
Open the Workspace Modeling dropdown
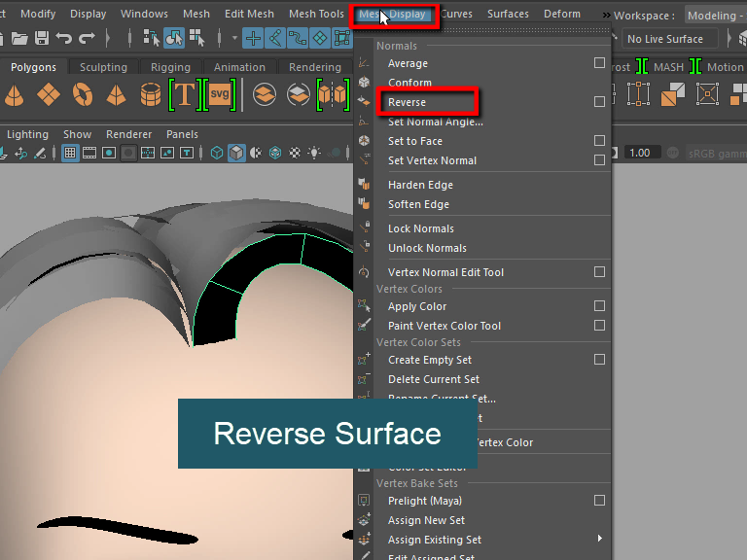[x=715, y=15]
